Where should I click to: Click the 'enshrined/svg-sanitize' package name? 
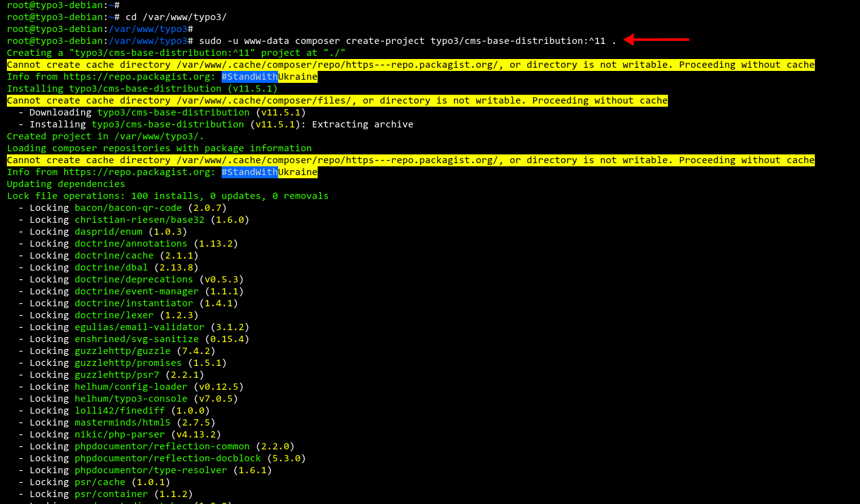coord(137,339)
